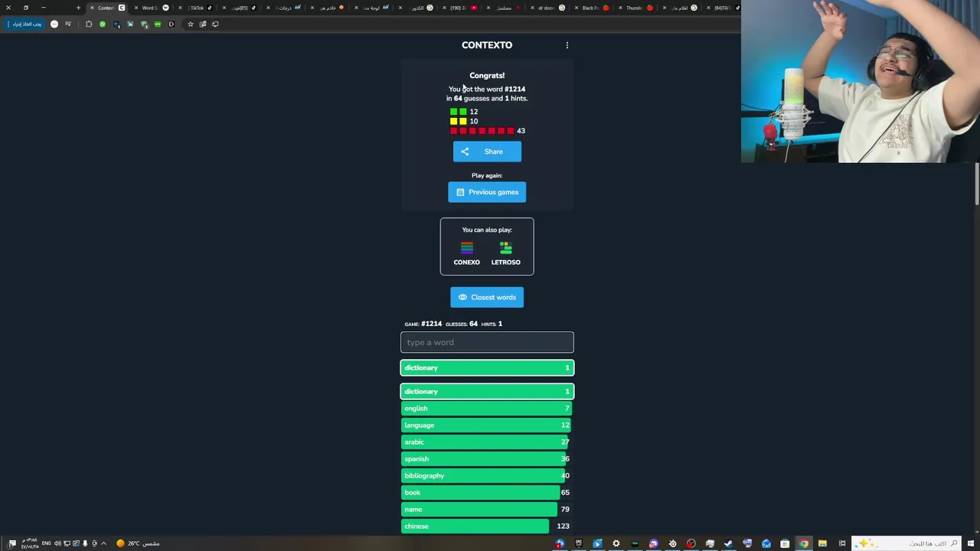
Task: Open Steam from the taskbar
Action: 729,543
